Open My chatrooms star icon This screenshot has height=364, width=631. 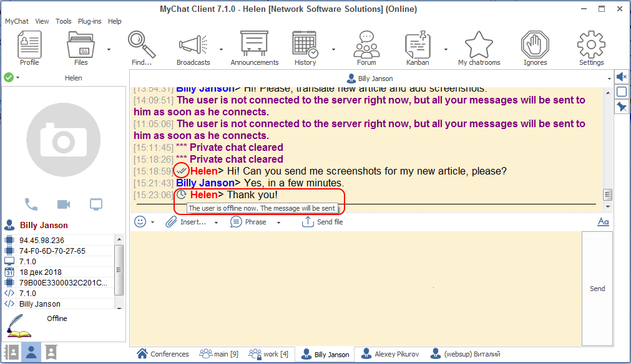coord(479,48)
